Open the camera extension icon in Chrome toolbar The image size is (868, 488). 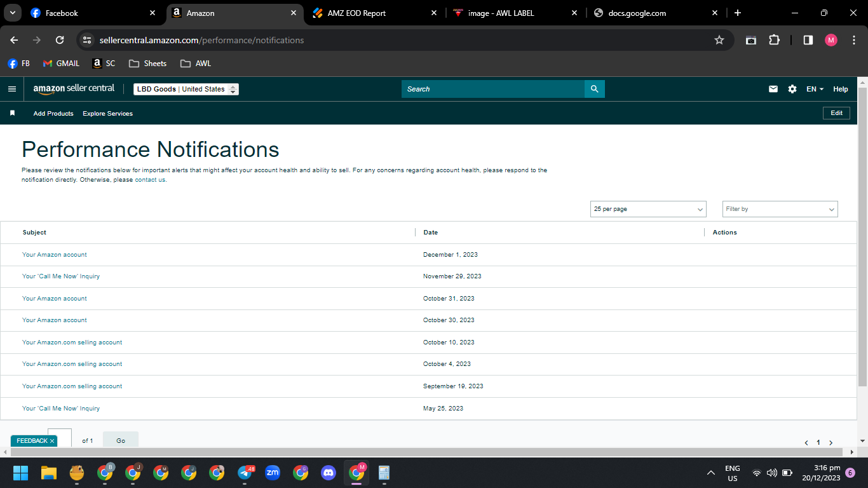(751, 40)
